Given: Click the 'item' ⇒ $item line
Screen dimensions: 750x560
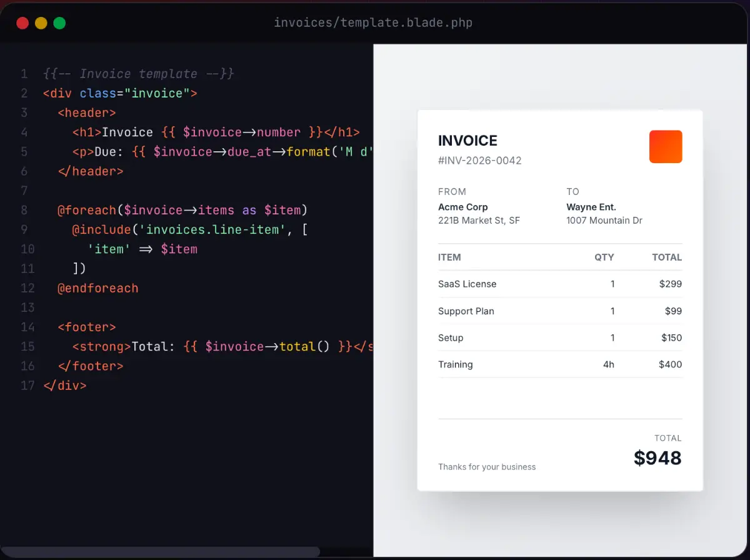Looking at the screenshot, I should (x=142, y=249).
